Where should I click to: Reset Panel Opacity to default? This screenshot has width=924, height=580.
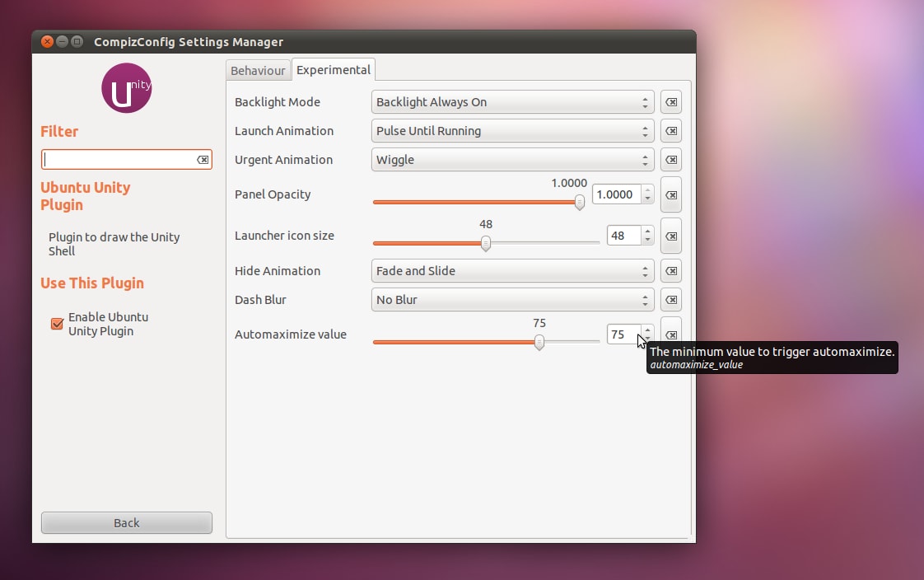tap(671, 195)
